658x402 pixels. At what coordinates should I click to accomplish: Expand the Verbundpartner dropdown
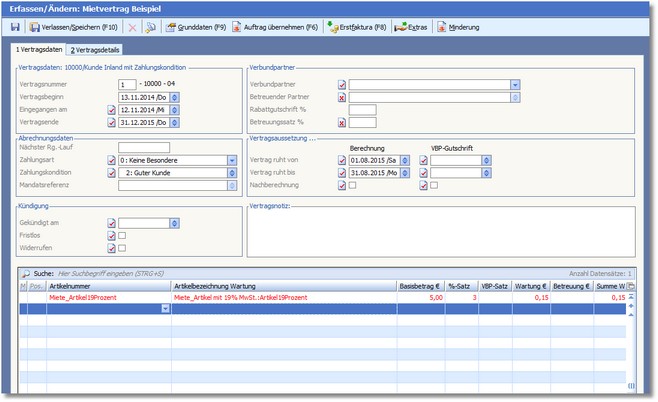coord(514,85)
